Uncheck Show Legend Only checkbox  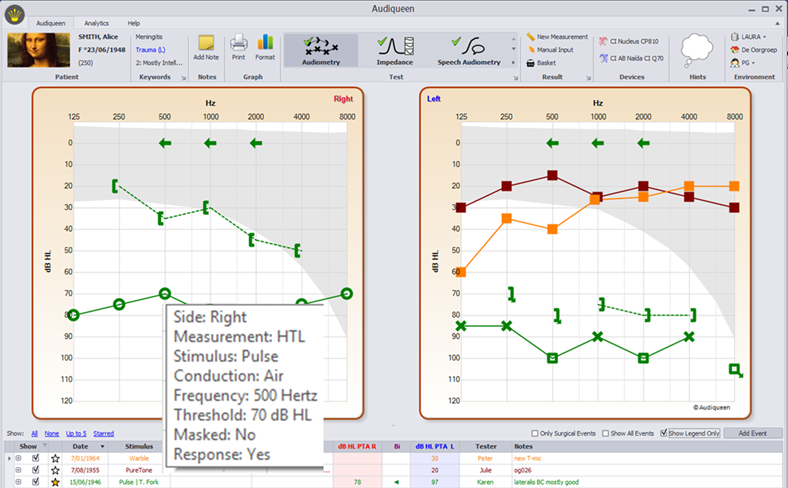(x=663, y=433)
